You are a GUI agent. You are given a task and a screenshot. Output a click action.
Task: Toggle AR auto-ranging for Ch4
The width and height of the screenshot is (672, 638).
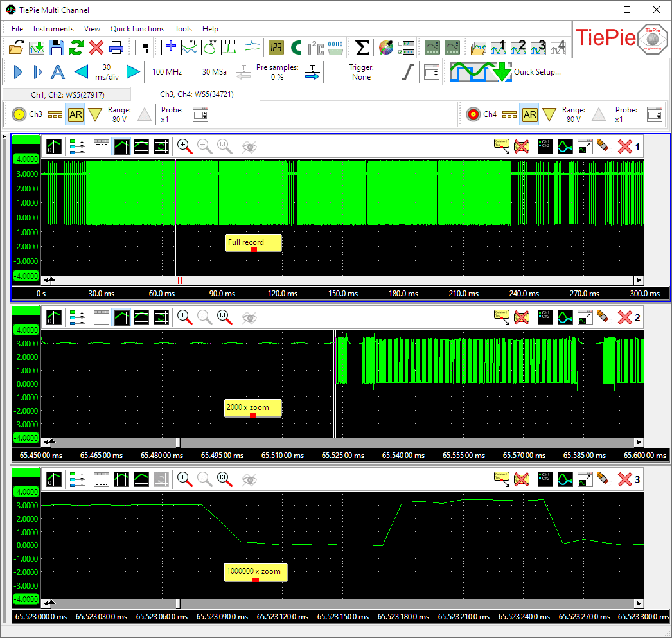click(x=529, y=114)
